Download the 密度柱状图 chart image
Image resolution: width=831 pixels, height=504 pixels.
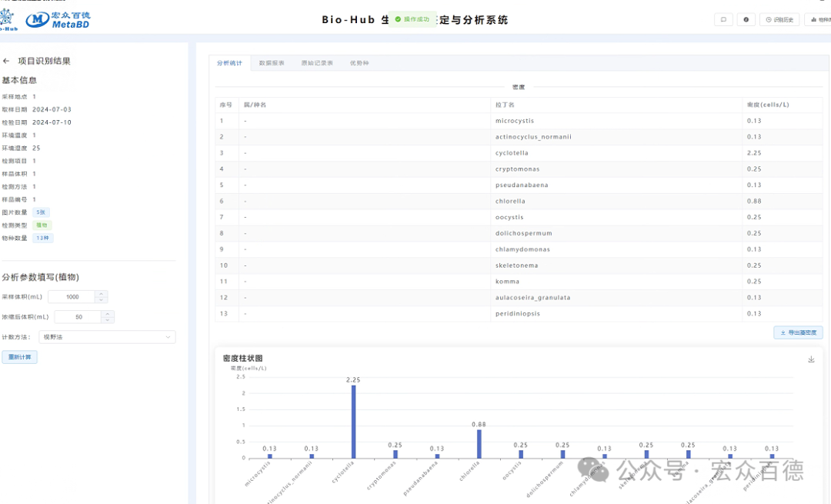coord(811,359)
